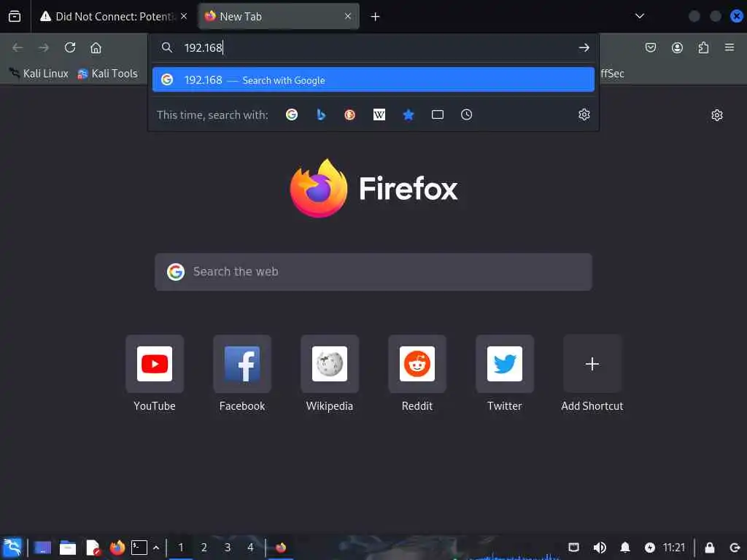Image resolution: width=747 pixels, height=560 pixels.
Task: Open Firefox View tab list icon
Action: point(15,17)
